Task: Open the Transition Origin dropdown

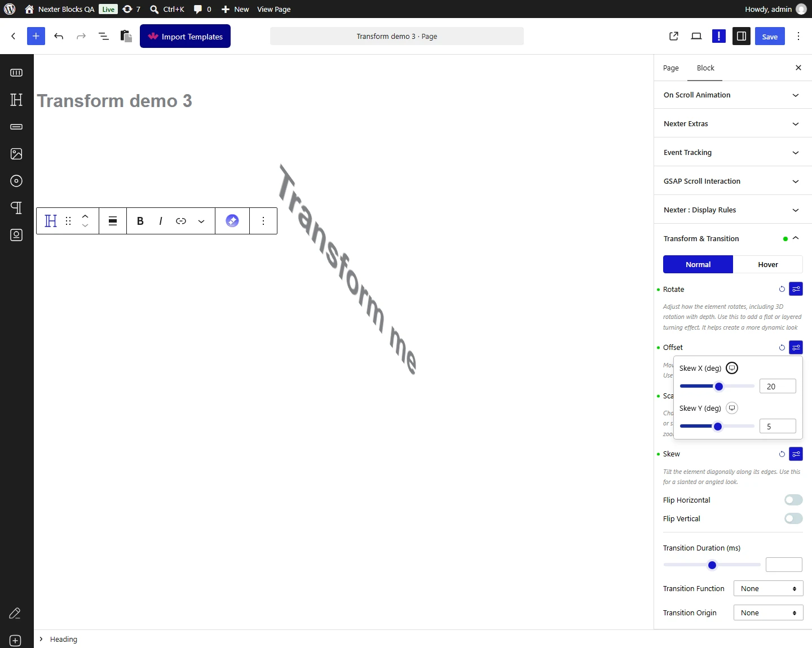Action: coord(768,613)
